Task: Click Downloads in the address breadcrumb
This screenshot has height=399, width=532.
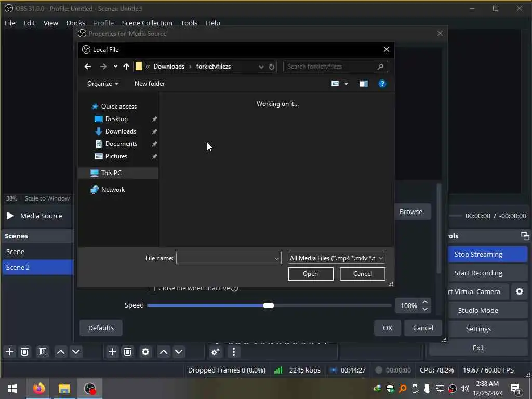Action: [169, 66]
